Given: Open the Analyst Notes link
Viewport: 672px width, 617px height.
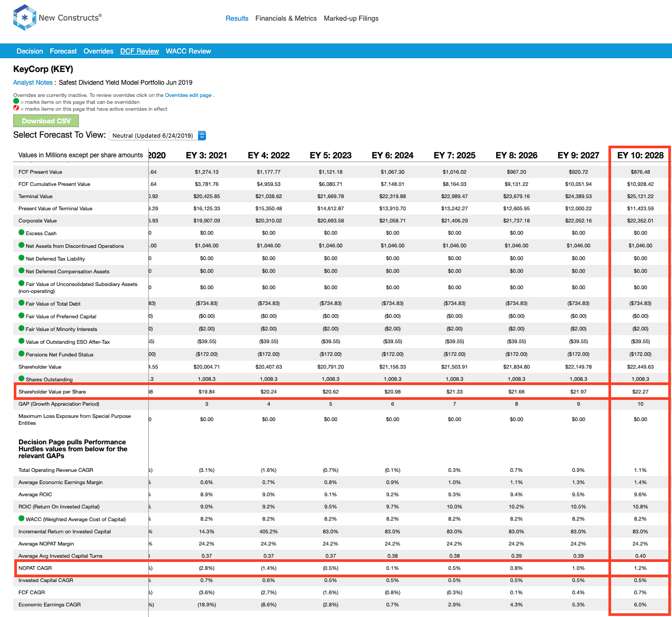Looking at the screenshot, I should [x=33, y=83].
